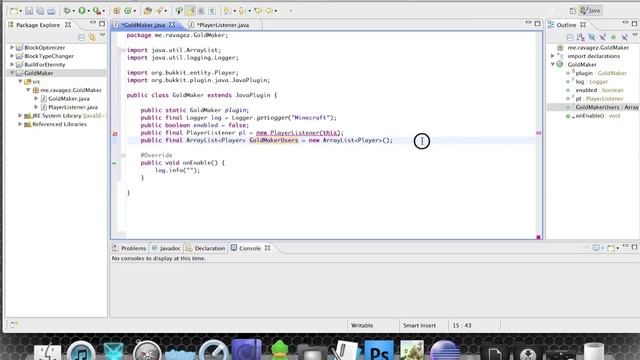This screenshot has height=360, width=640.
Task: Save the current file via toolbar
Action: click(x=29, y=11)
